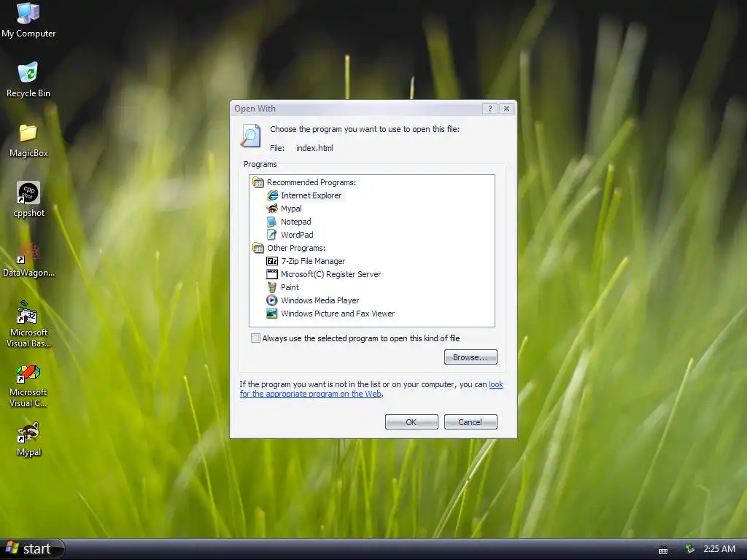Image resolution: width=747 pixels, height=560 pixels.
Task: Select the Internet Explorer row text
Action: (x=311, y=195)
